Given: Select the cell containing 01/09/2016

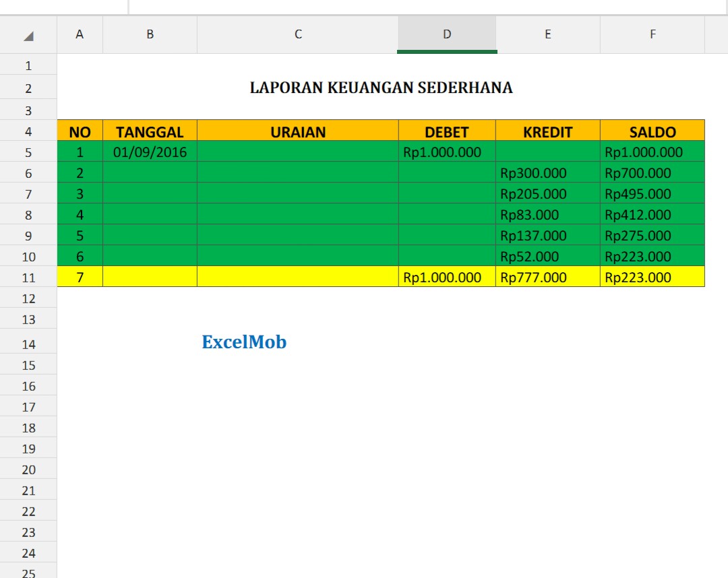Looking at the screenshot, I should (149, 152).
